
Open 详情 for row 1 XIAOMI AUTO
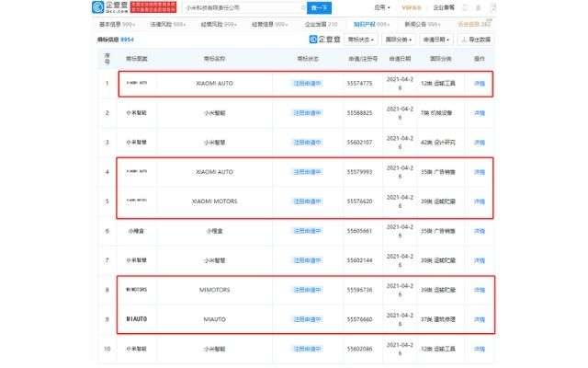tap(480, 84)
